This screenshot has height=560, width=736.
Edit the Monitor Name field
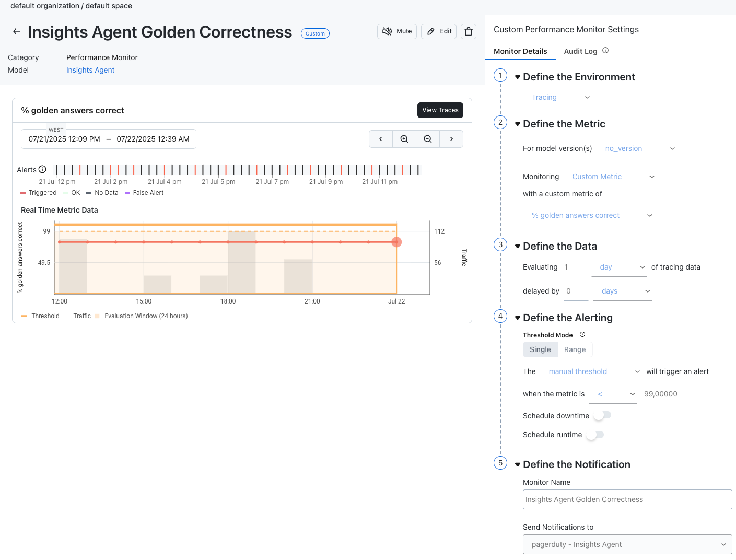[x=627, y=499]
